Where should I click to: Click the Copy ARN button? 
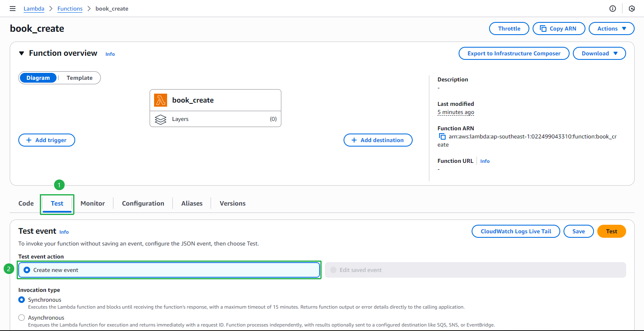559,28
